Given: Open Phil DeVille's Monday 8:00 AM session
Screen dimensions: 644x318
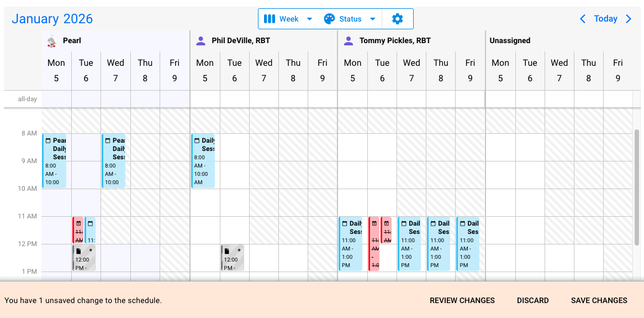Looking at the screenshot, I should coord(203,160).
